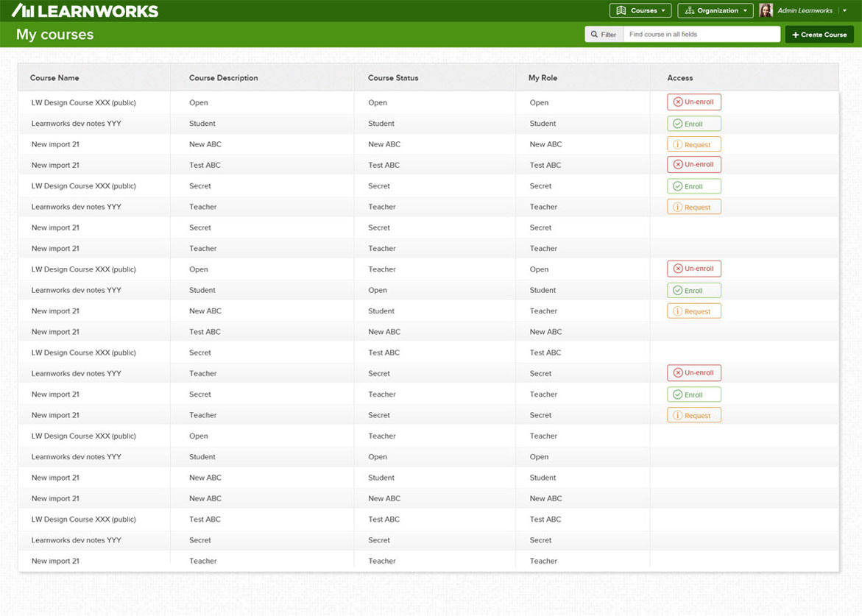Click 'Student' role in Learnworks row with Enroll, Open status

(x=543, y=290)
